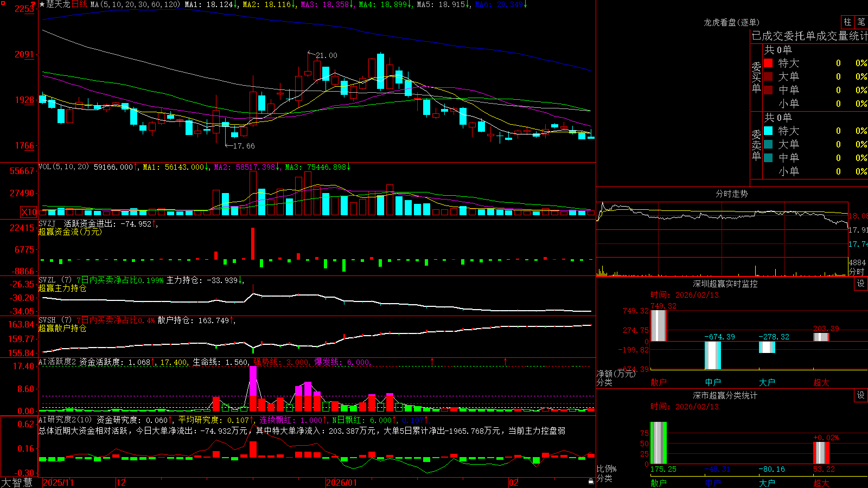Click the 爆发线: 6.000 label
868x488 pixels.
click(342, 362)
